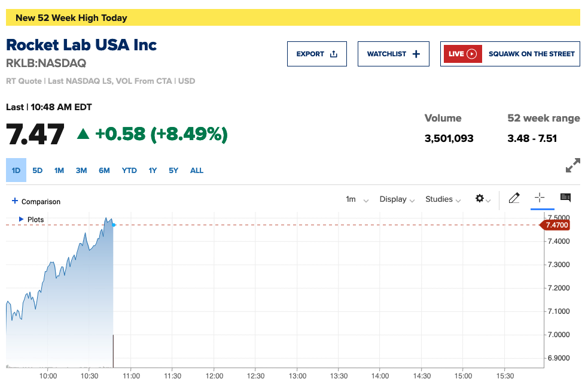
Task: Select the YTD time range
Action: click(129, 171)
